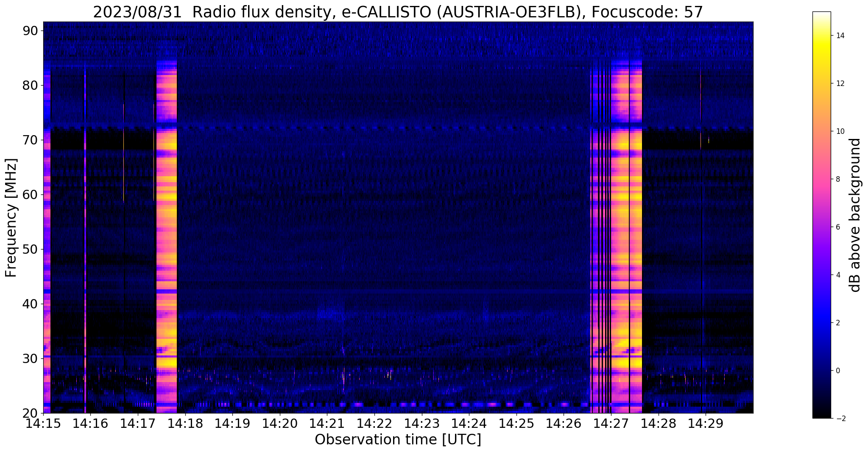Click the 14:24 time tick label
This screenshot has height=452, width=868.
469,424
